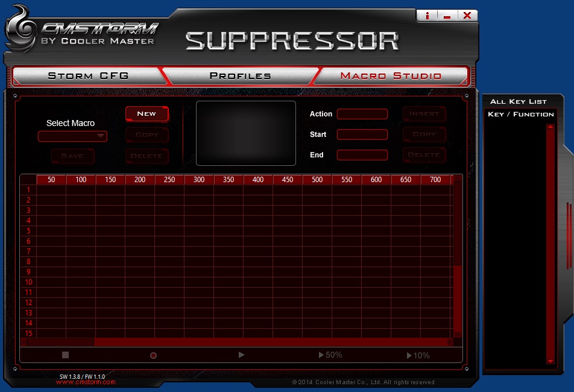
Task: Select timeline row 1
Action: tap(28, 190)
